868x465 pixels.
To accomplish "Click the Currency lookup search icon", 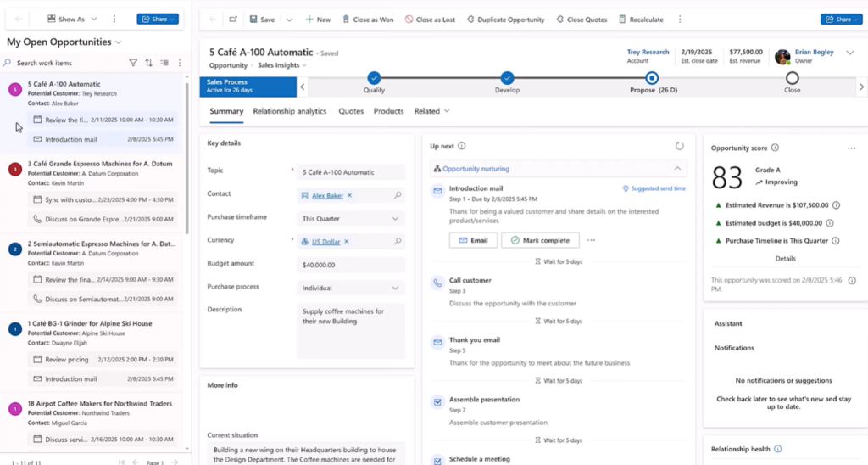I will 398,242.
